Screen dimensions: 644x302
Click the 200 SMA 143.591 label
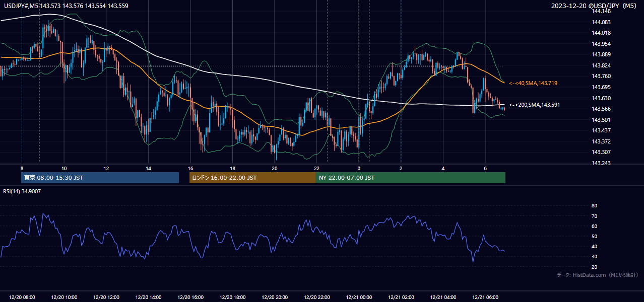(534, 105)
